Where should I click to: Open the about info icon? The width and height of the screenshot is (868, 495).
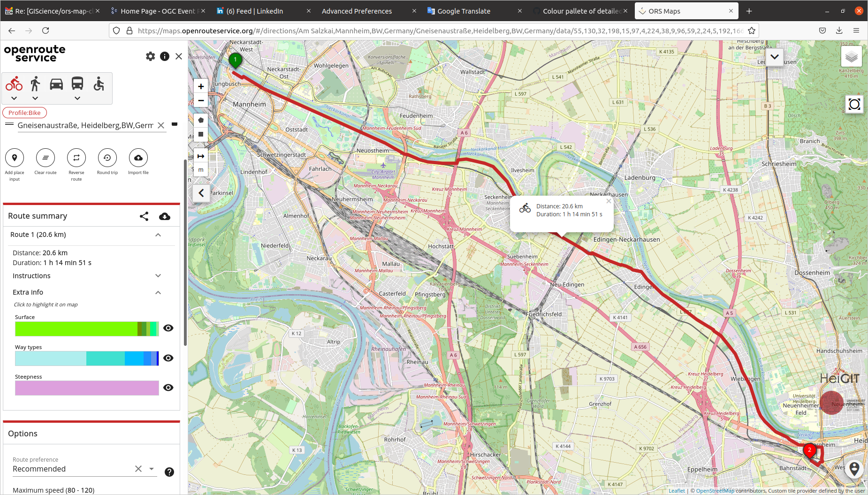165,56
